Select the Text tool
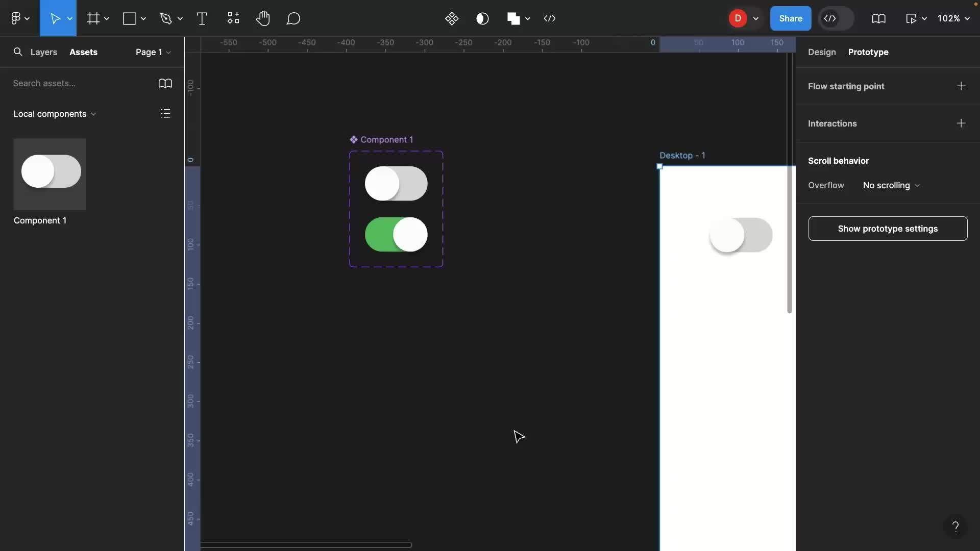Image resolution: width=980 pixels, height=551 pixels. click(202, 18)
